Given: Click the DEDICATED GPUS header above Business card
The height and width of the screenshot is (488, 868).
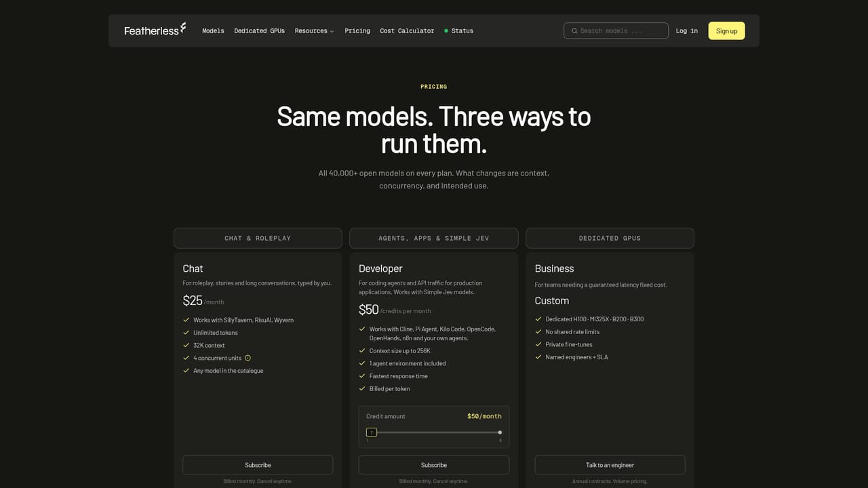Looking at the screenshot, I should pyautogui.click(x=610, y=238).
